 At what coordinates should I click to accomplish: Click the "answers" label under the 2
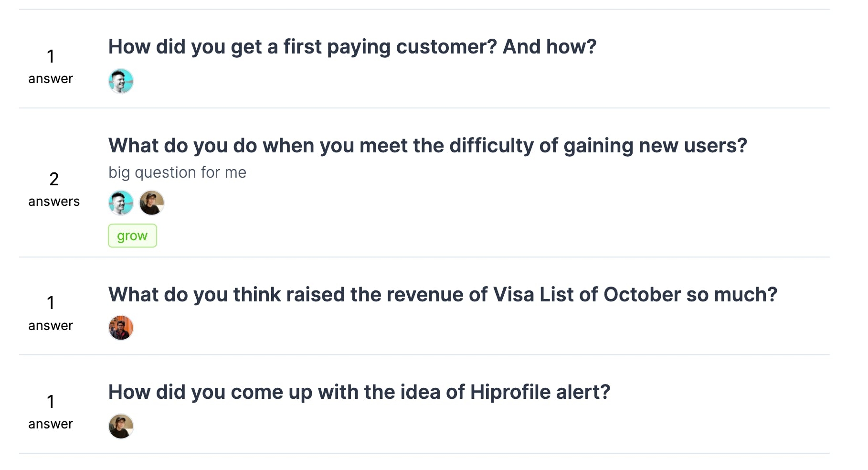coord(54,202)
